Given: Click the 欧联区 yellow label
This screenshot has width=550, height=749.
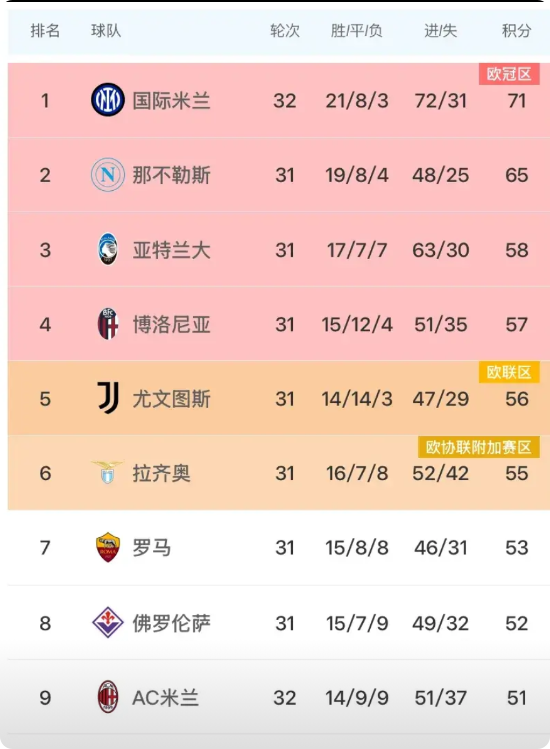Looking at the screenshot, I should (x=509, y=372).
